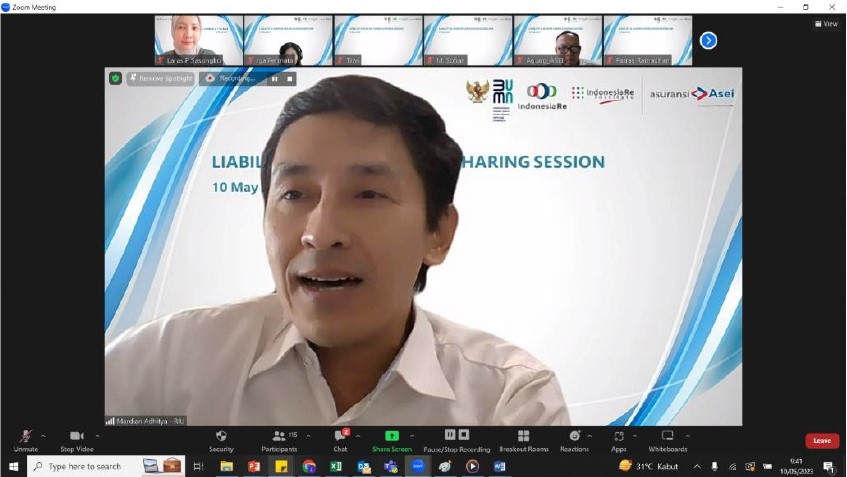This screenshot has width=847, height=477.
Task: Click the Type here to search box
Action: (106, 466)
